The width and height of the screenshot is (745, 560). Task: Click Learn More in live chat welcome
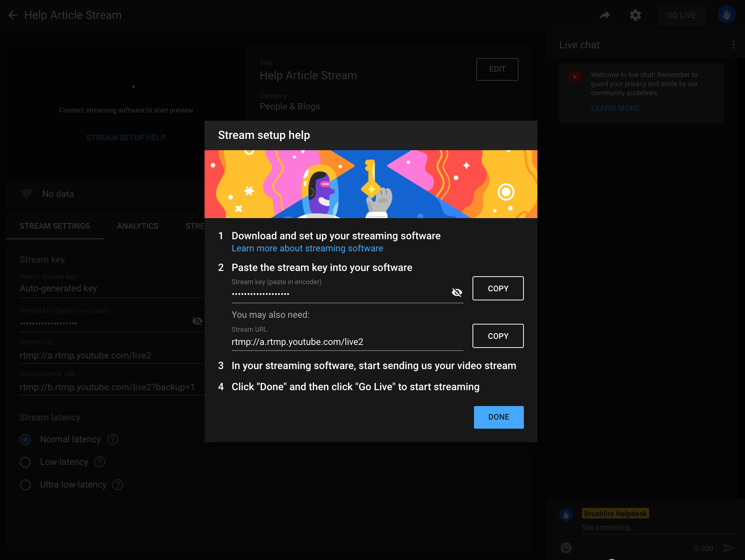click(615, 108)
